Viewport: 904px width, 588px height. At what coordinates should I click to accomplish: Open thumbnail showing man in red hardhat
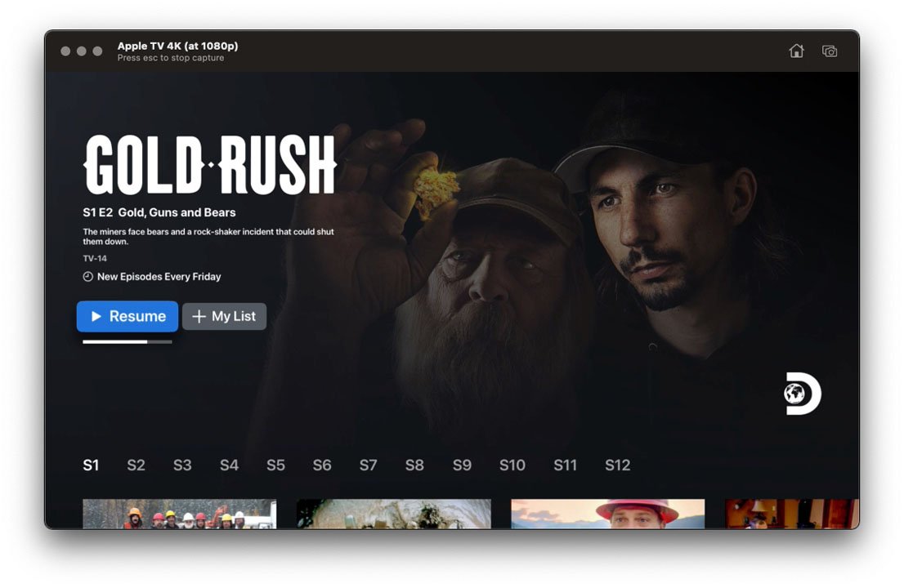coord(607,514)
